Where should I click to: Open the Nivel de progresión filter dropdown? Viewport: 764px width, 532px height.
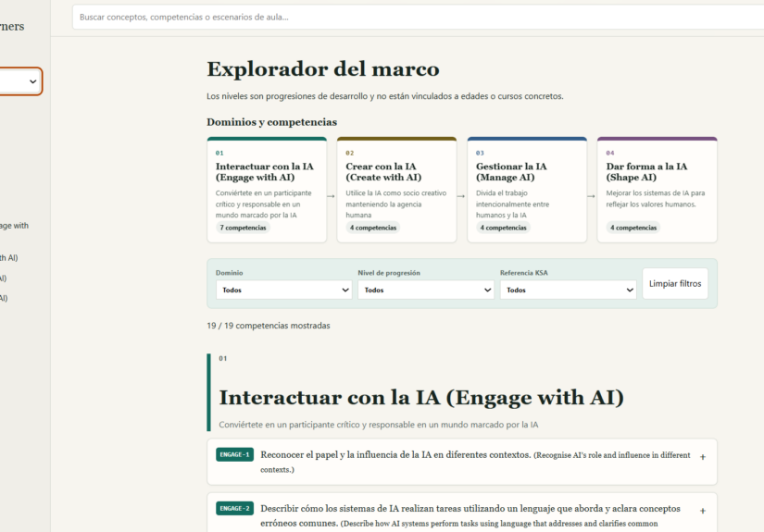tap(426, 290)
